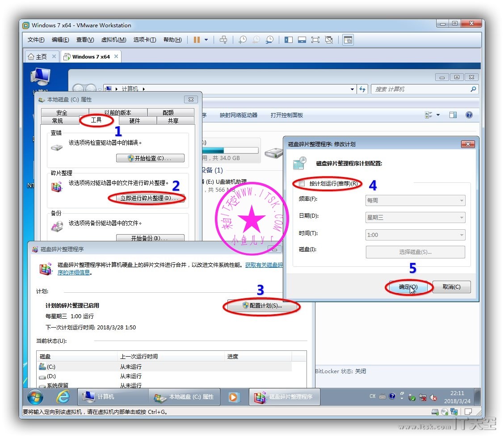Switch to the 硬件 tab
504x438 pixels.
coord(134,121)
